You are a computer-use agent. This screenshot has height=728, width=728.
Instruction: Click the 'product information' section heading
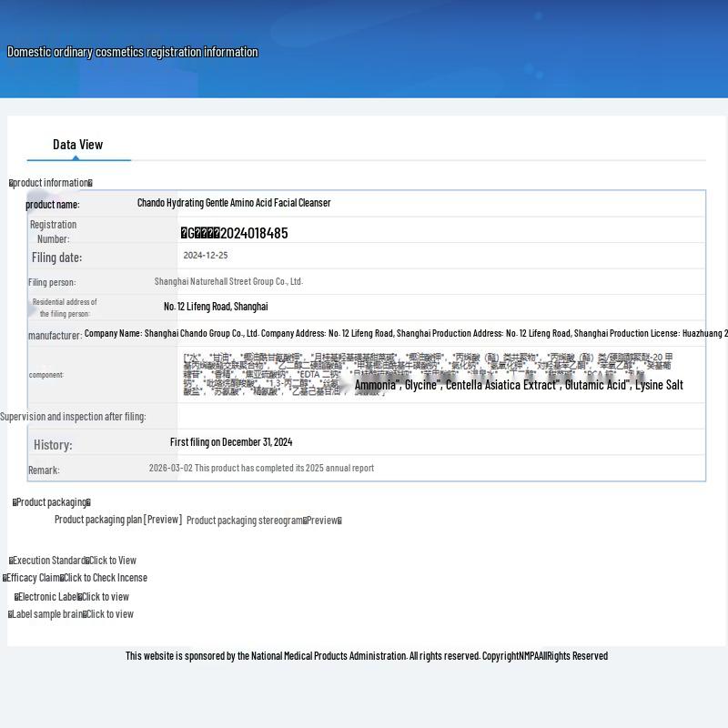coord(51,183)
